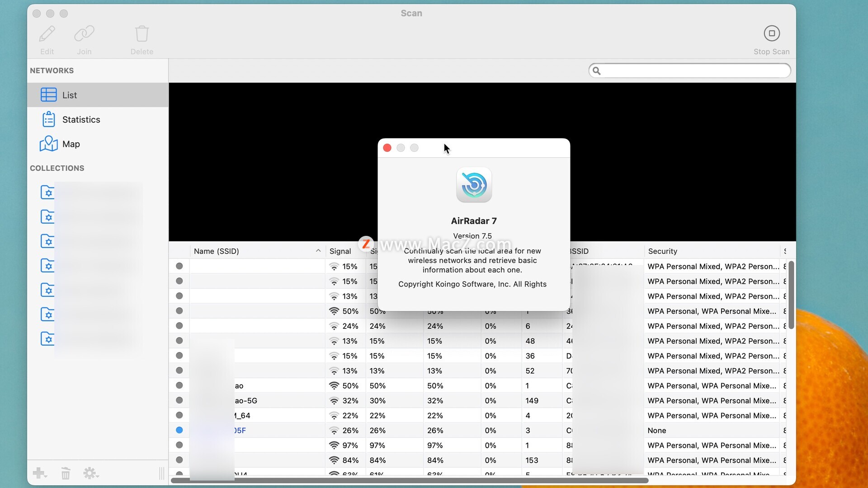The image size is (868, 488).
Task: Click status dot of the 84% network row
Action: coord(179,460)
